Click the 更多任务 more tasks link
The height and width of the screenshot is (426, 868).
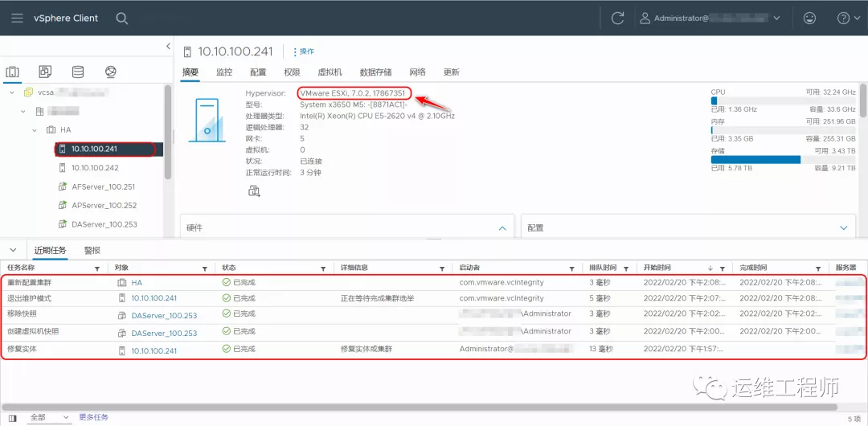point(93,418)
